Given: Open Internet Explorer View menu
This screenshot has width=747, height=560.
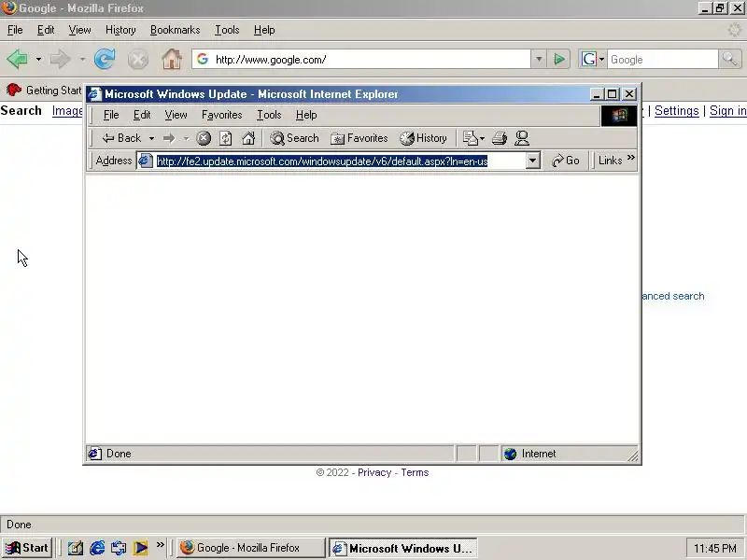Looking at the screenshot, I should click(x=176, y=115).
